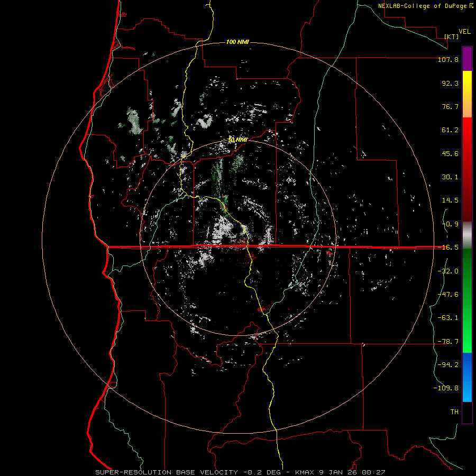Click the -78.7 velocity scale value

[x=448, y=342]
